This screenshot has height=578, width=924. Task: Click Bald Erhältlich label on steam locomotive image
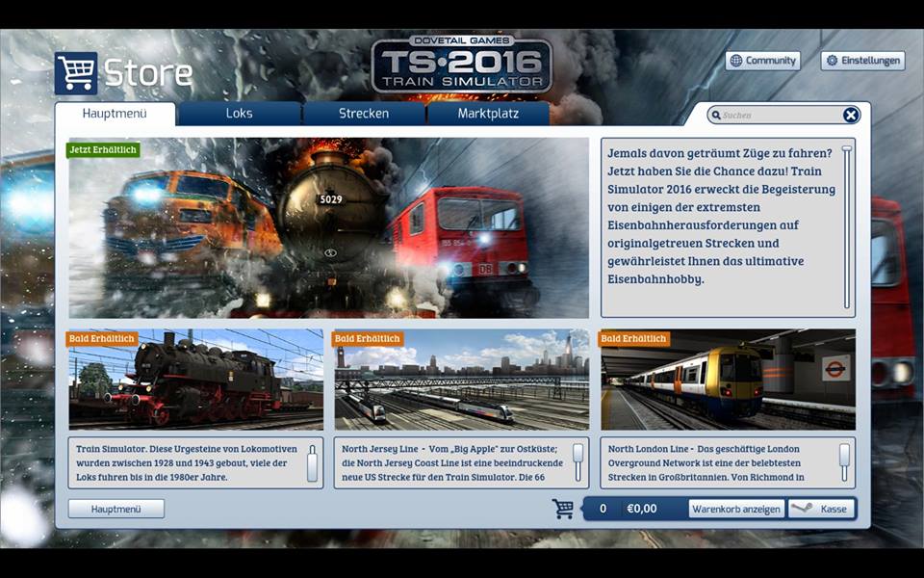[102, 338]
